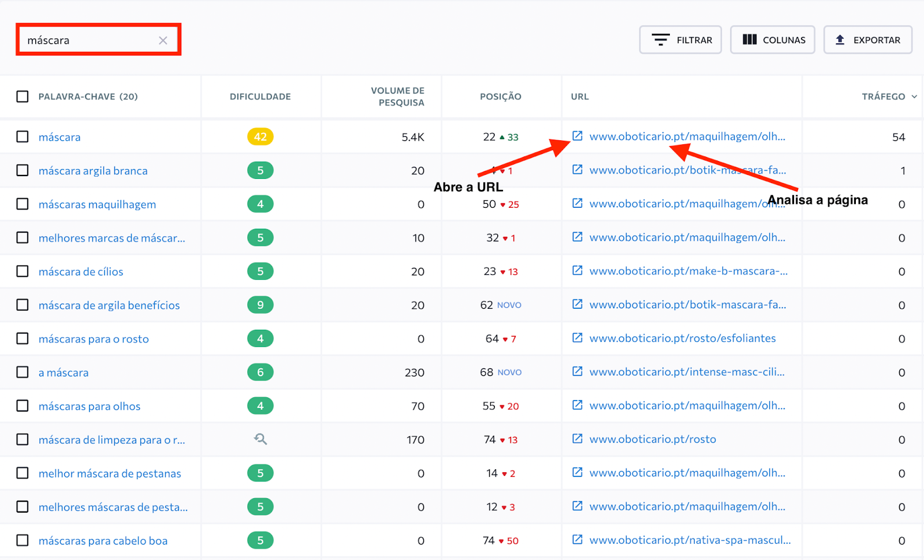Image resolution: width=924 pixels, height=560 pixels.
Task: Open URL icon for melhores máscaras de pesta...
Action: 577,506
